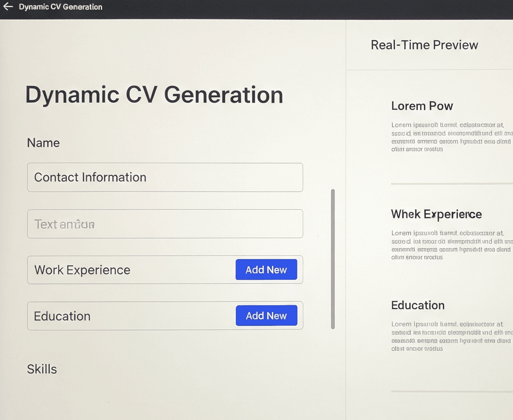The width and height of the screenshot is (513, 420).
Task: Select the Education heading in preview
Action: click(418, 305)
